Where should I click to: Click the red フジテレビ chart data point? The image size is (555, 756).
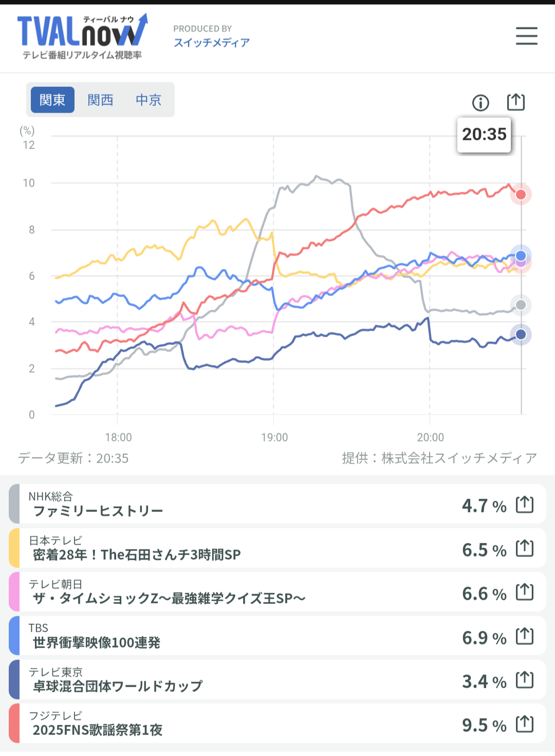[521, 194]
